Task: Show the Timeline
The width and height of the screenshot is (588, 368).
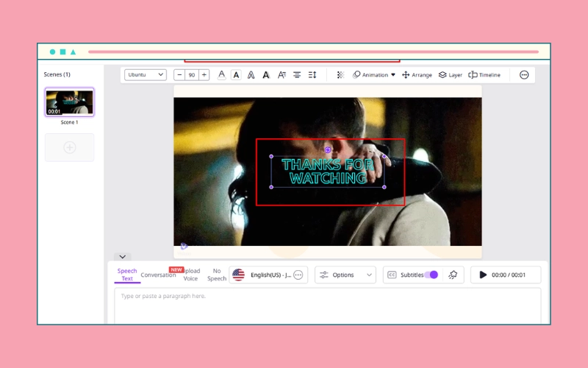Action: pos(484,75)
